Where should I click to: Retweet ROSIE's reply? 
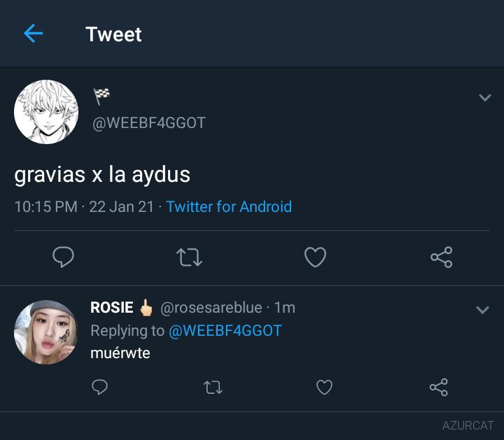(213, 388)
